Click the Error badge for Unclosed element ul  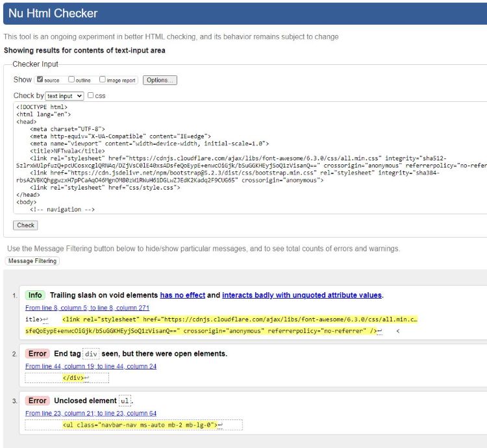[x=37, y=401]
